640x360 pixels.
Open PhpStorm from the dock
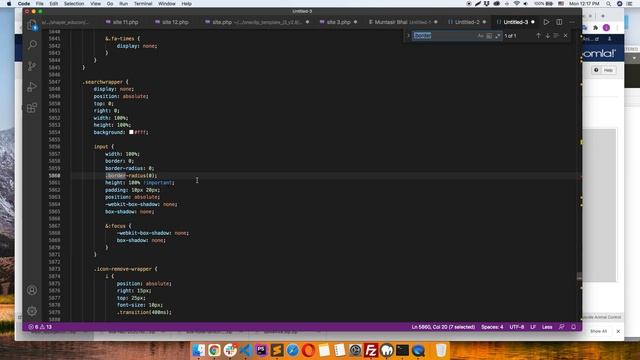(261, 350)
